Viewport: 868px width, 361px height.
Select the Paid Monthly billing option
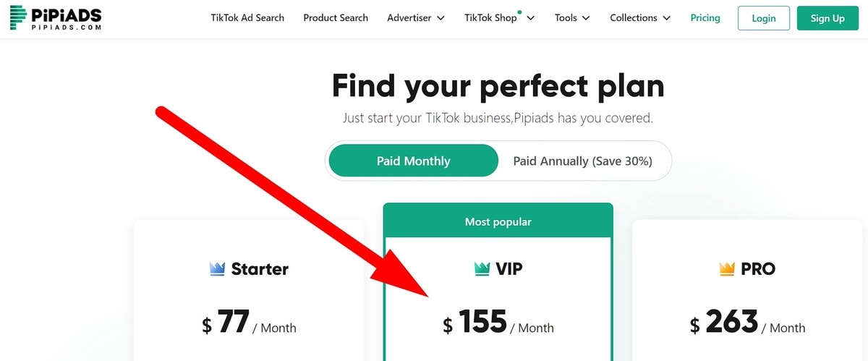pyautogui.click(x=413, y=161)
